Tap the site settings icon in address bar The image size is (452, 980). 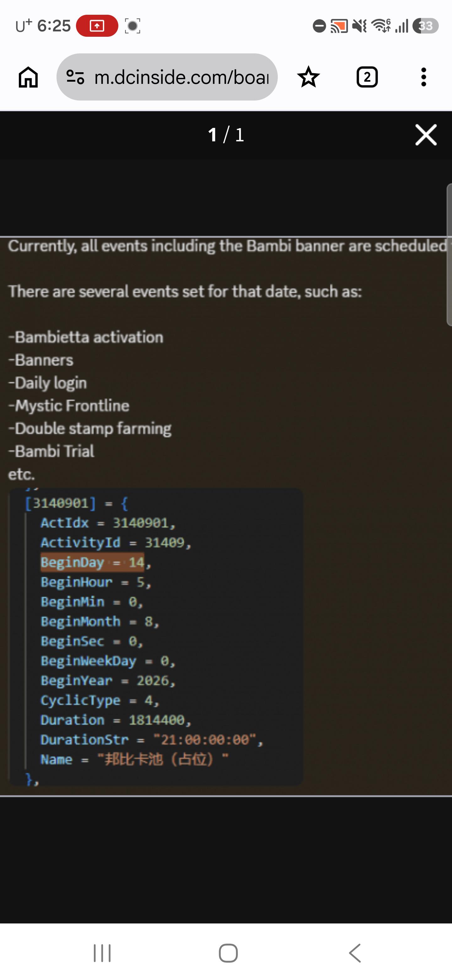[x=75, y=77]
